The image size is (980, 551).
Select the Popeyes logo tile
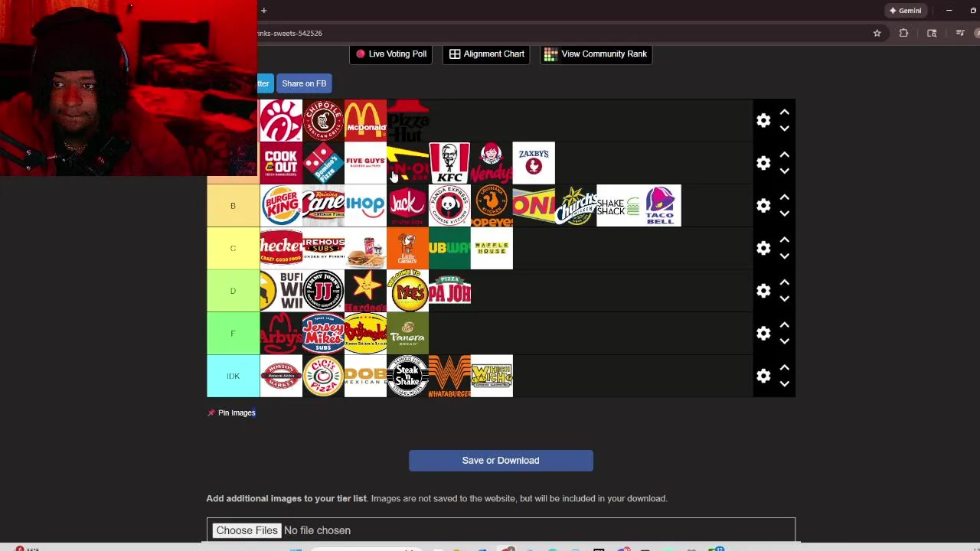click(x=492, y=205)
